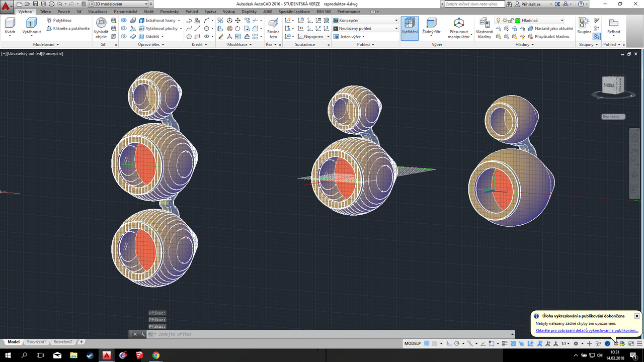Open the Vizualizace ribbon tab

pyautogui.click(x=98, y=12)
